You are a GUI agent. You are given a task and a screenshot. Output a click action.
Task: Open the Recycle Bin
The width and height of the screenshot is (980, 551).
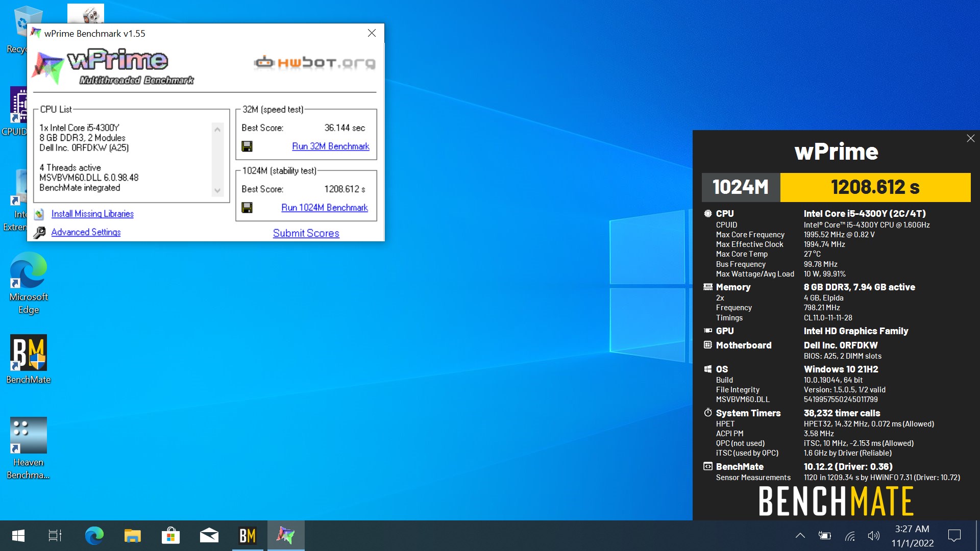click(15, 30)
